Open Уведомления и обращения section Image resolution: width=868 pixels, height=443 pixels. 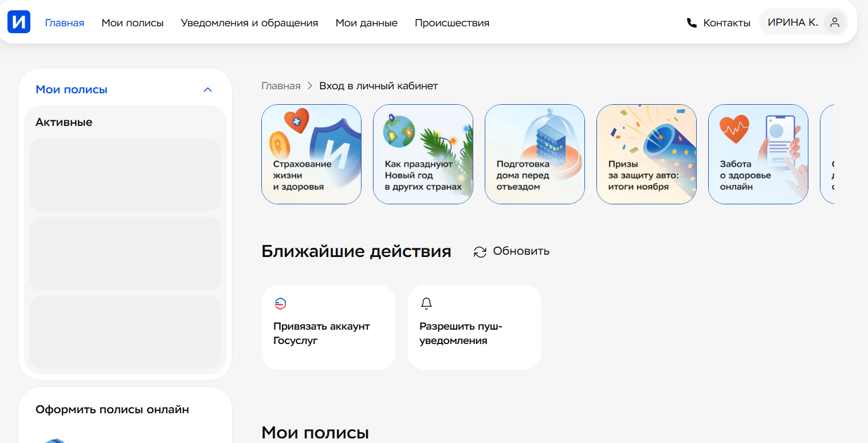(249, 23)
